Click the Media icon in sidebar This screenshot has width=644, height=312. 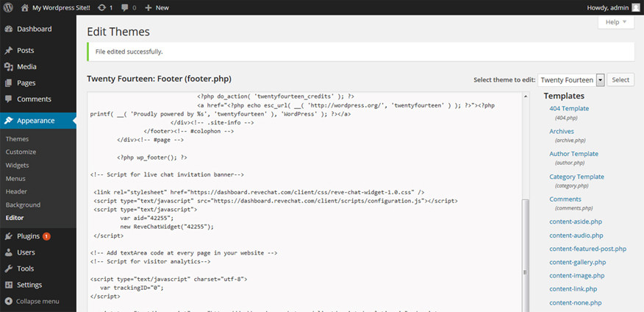coord(9,66)
